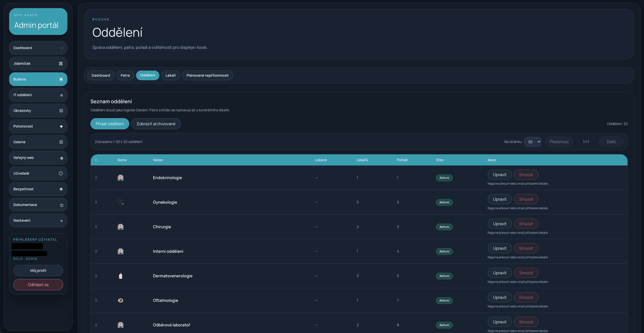Click drag handle icon in table header
Screen dimensions: 644x333
pos(96,160)
